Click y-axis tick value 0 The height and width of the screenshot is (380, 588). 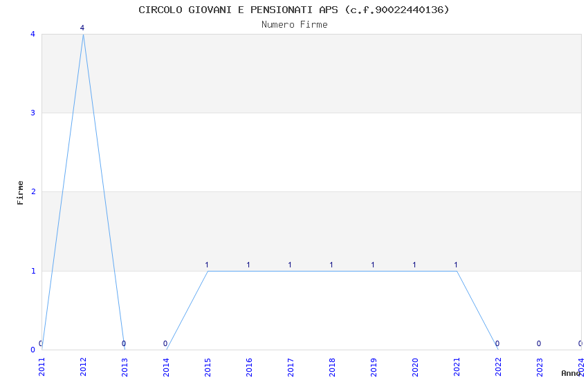(x=33, y=350)
